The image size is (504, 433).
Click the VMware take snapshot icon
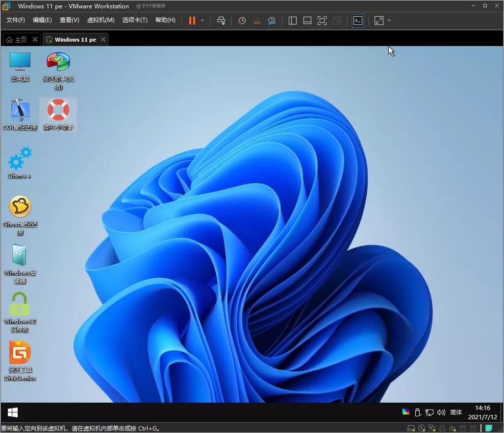pyautogui.click(x=242, y=21)
